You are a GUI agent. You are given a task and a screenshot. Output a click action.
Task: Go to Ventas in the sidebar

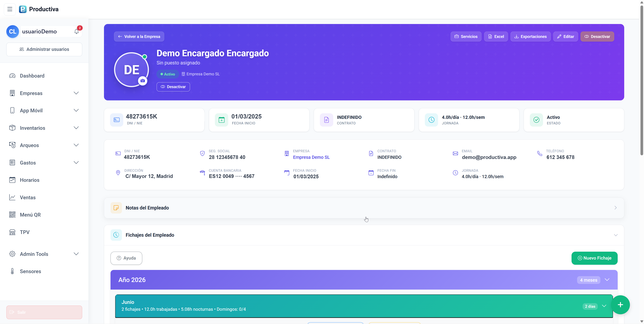44,197
